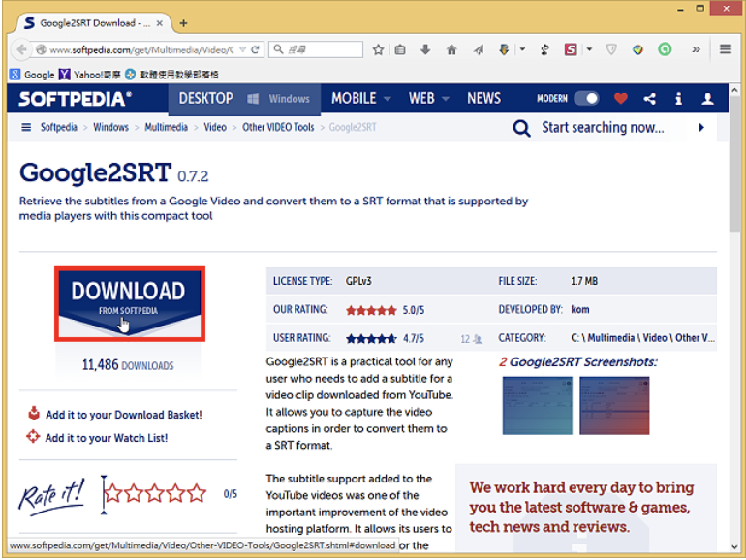Click the Watch List crosshair icon
The width and height of the screenshot is (746, 560).
click(33, 436)
